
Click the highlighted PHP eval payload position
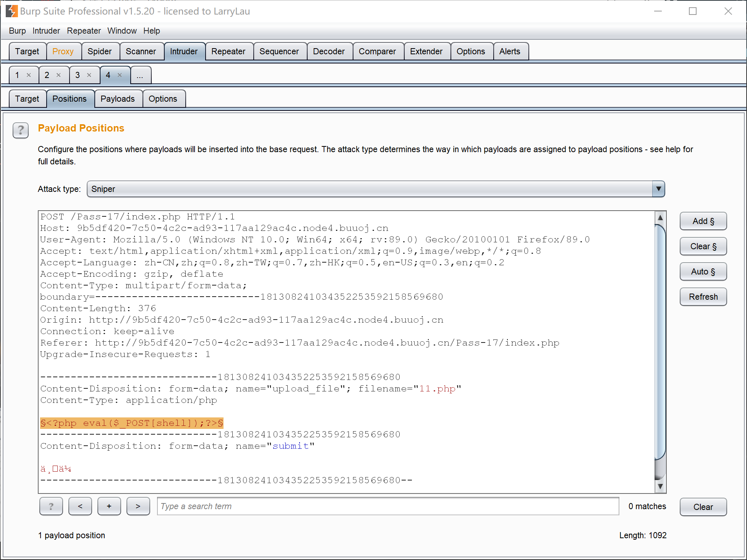[132, 423]
